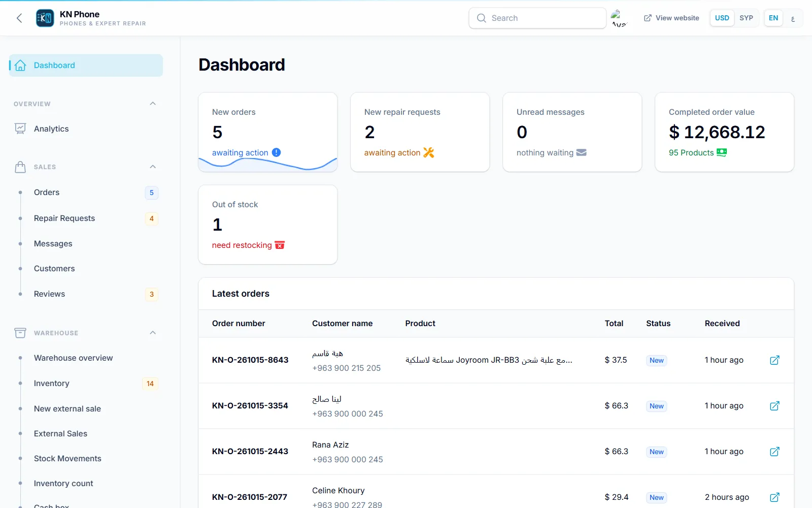812x508 pixels.
Task: Open Orders in the sidebar
Action: [86, 193]
